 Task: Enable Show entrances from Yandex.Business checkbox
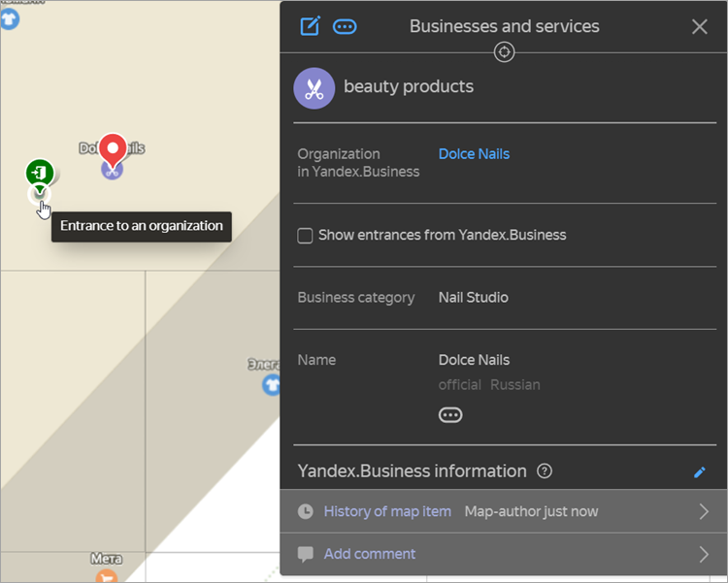click(305, 236)
